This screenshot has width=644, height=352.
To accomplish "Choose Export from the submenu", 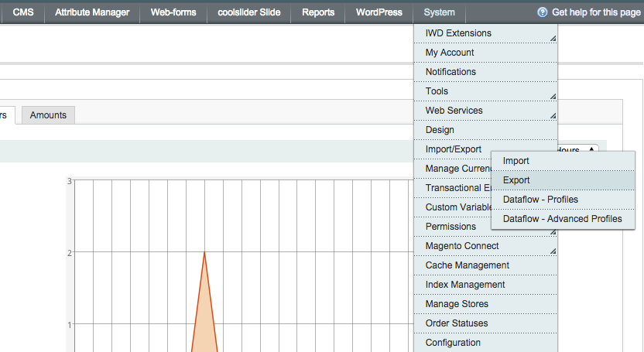I will [563, 180].
